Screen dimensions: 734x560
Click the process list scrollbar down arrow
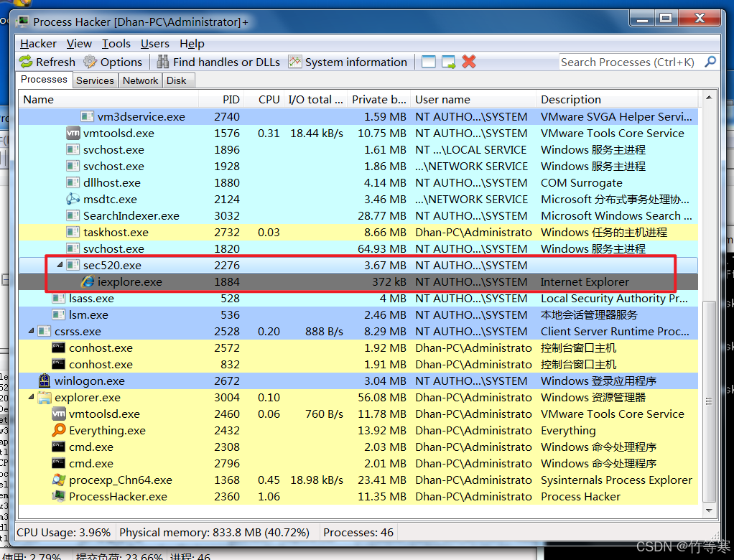pos(709,510)
